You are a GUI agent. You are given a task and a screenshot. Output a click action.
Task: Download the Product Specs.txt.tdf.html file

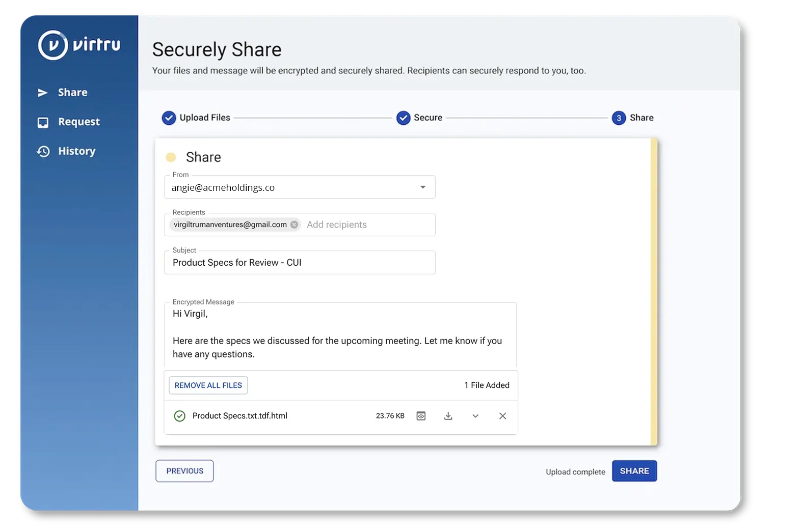pyautogui.click(x=448, y=416)
